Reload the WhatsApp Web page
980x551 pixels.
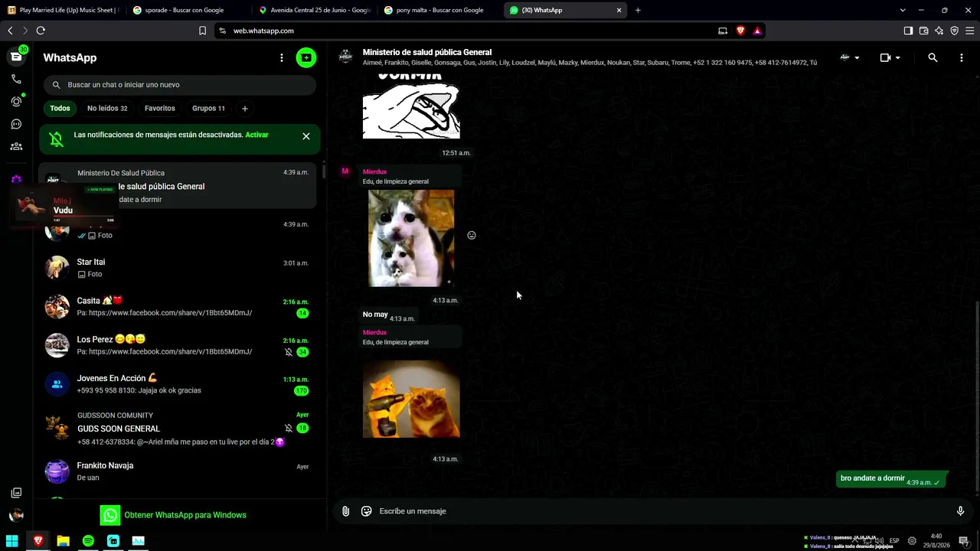(41, 31)
